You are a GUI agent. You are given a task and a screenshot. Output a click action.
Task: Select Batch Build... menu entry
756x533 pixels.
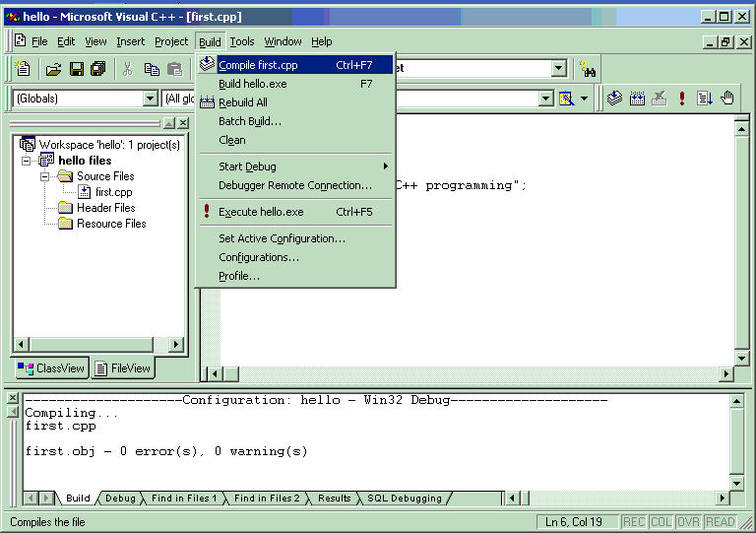pyautogui.click(x=295, y=121)
